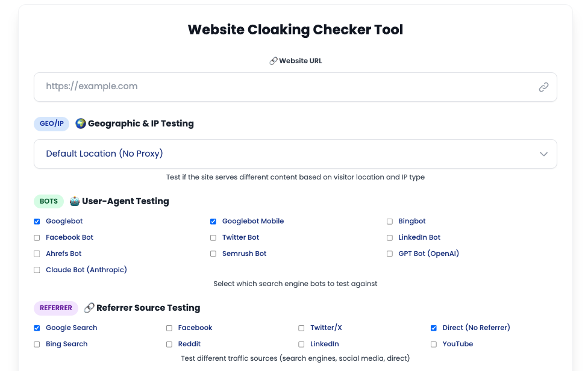Image resolution: width=588 pixels, height=371 pixels.
Task: Click the purple REFERRER badge
Action: 56,308
